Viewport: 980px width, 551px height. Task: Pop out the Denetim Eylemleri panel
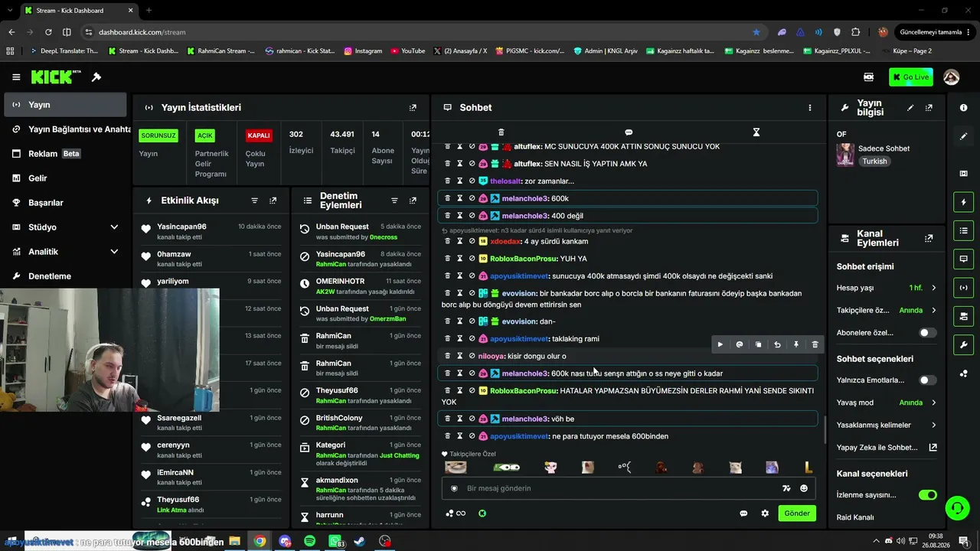tap(413, 201)
